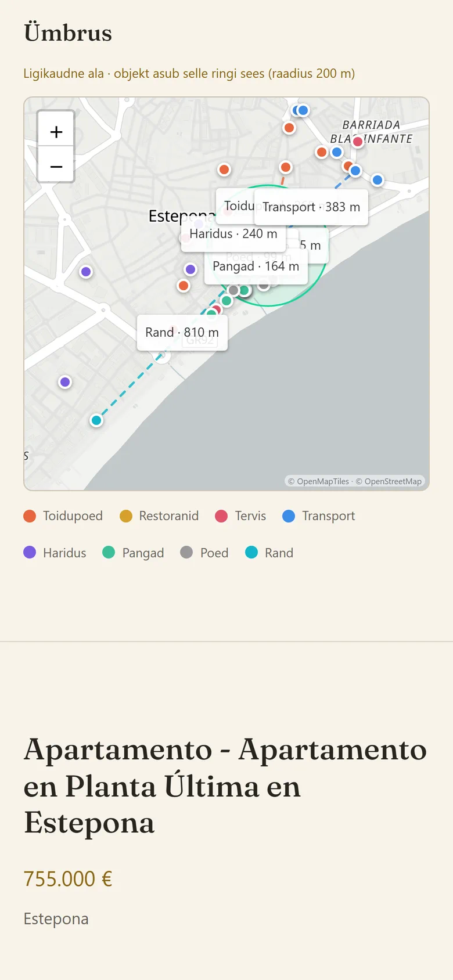Screen dimensions: 453x980
Task: Click the red Tervis marker at Barriada
Action: click(x=358, y=142)
